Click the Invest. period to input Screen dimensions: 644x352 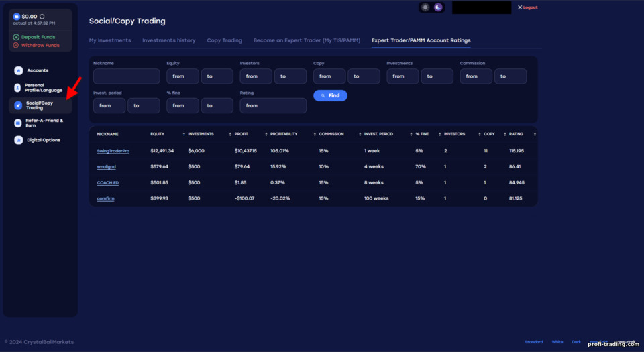coord(144,105)
